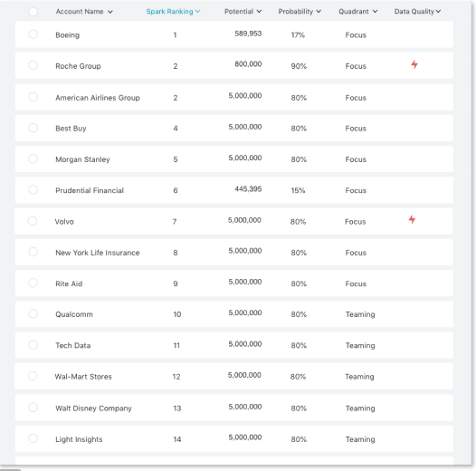Select the Morgan Stanley row checkbox

coord(33,159)
